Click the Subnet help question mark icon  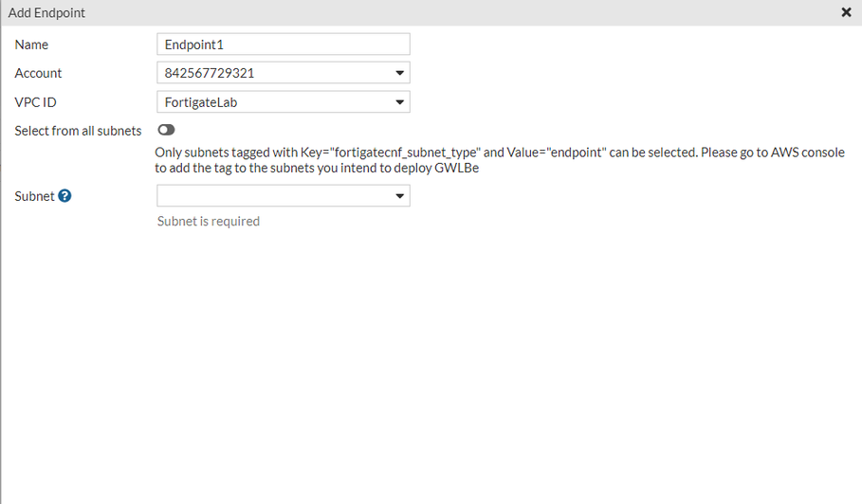[x=64, y=196]
